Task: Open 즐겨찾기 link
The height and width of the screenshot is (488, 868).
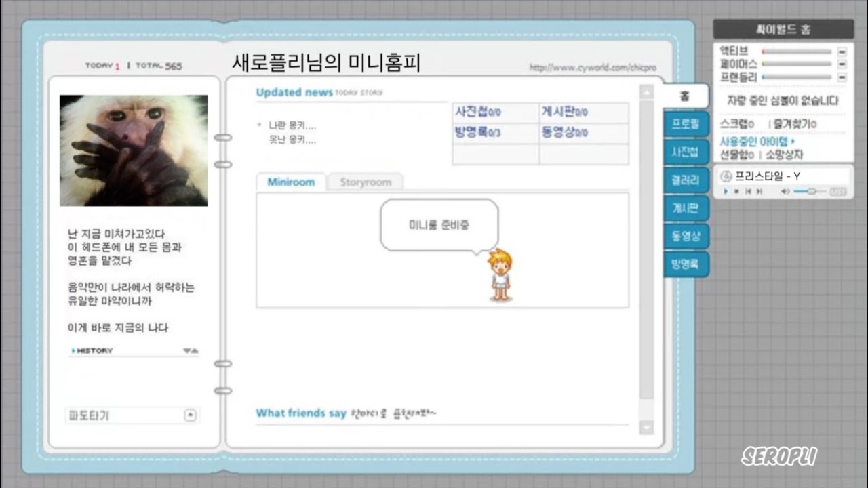Action: [795, 124]
